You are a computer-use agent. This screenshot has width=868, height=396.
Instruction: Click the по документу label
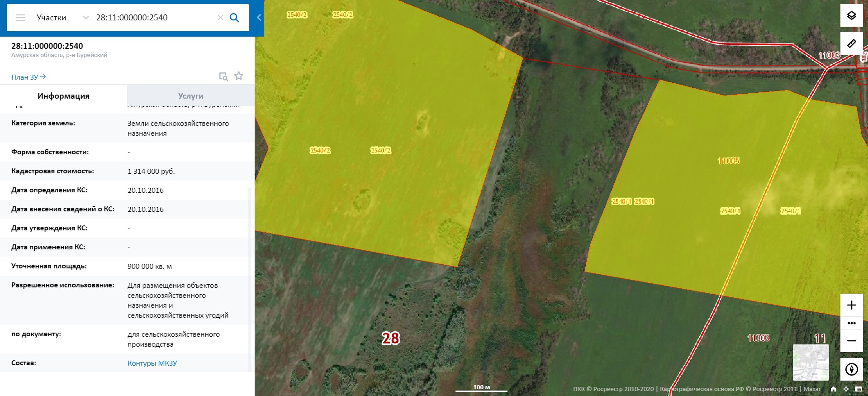(36, 334)
